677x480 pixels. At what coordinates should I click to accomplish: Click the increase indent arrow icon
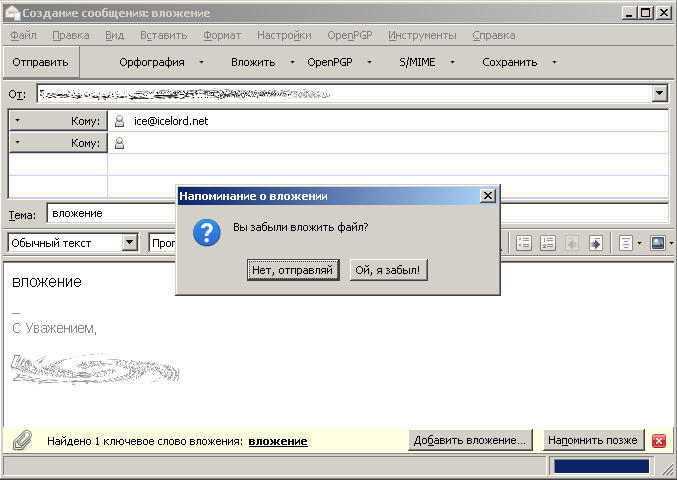(595, 243)
